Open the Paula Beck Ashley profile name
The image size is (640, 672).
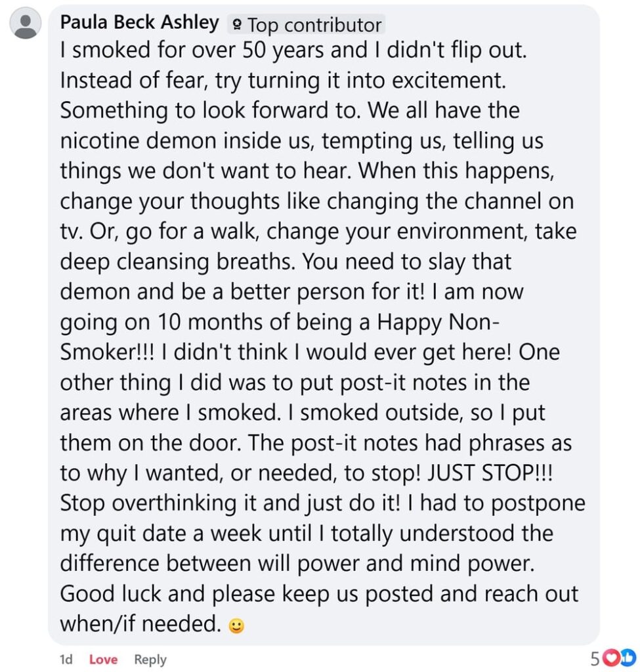click(139, 22)
